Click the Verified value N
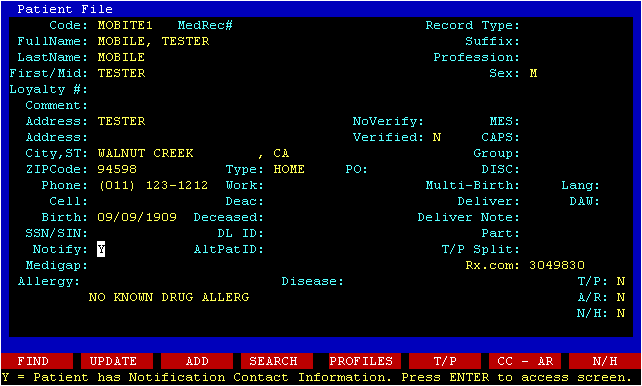 [x=437, y=137]
